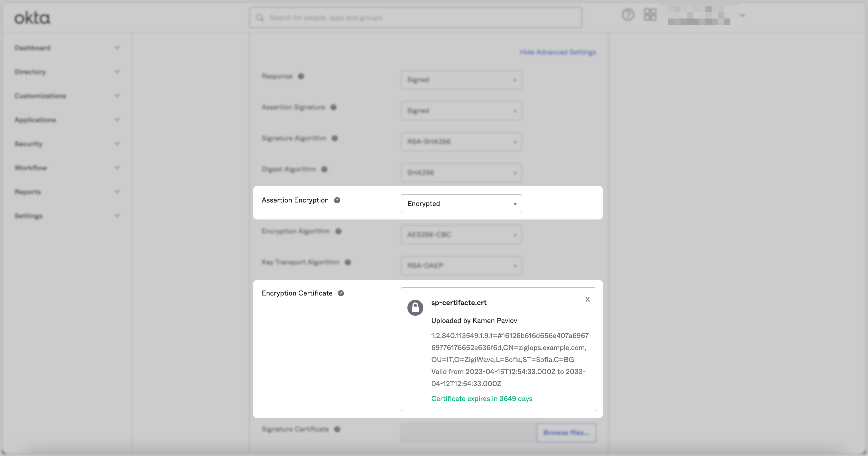The width and height of the screenshot is (868, 456).
Task: Click the Hide Advanced Settings link
Action: tap(558, 52)
